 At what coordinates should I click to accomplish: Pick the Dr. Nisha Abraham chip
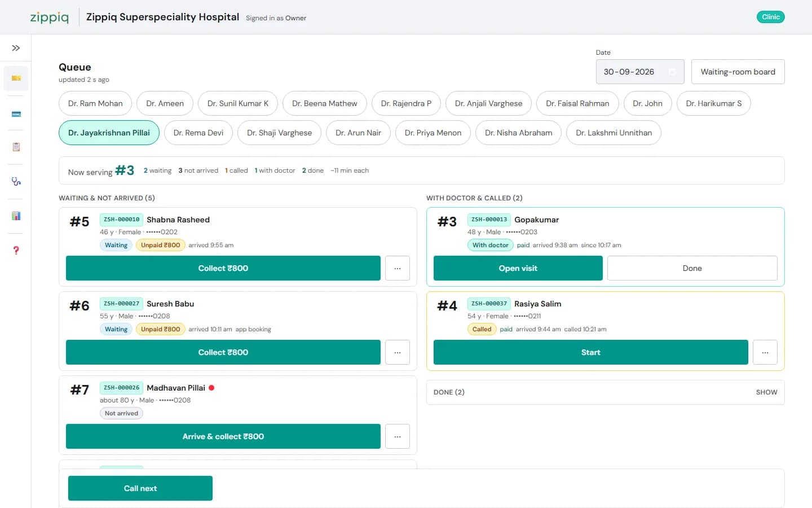pyautogui.click(x=518, y=133)
